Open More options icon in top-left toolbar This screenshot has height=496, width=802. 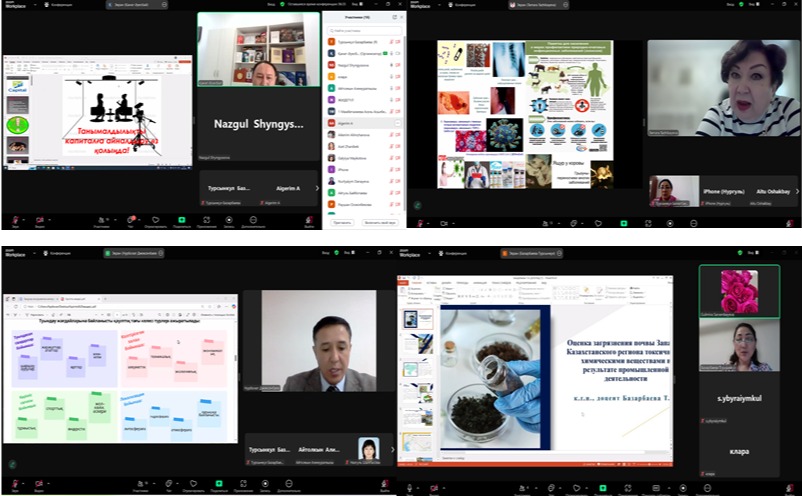coord(253,219)
